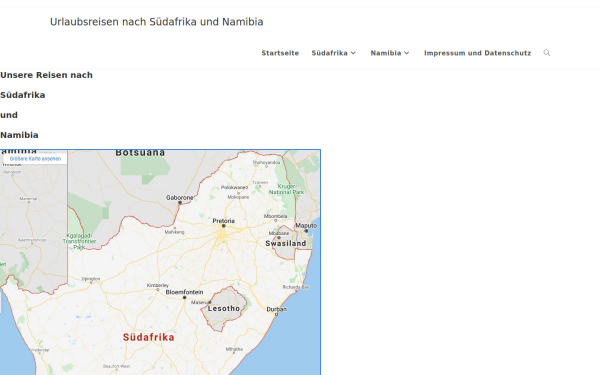
Task: Expand the Namibia menu chevron
Action: 406,53
